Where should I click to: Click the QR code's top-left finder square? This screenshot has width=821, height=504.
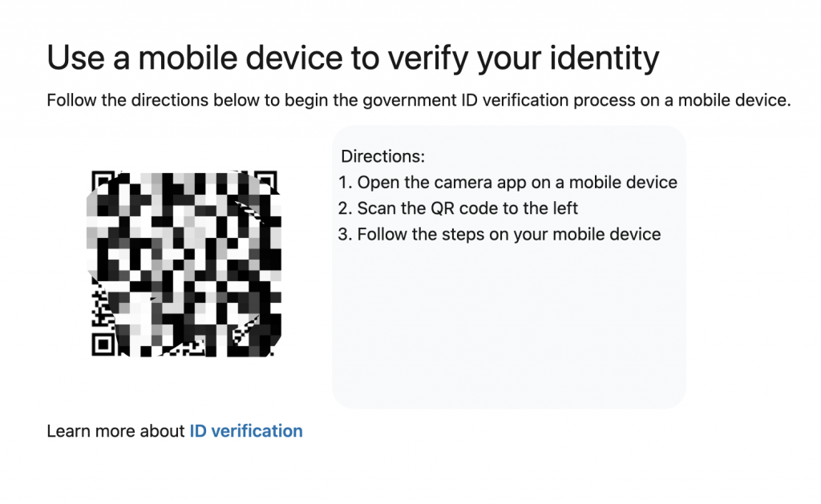(x=103, y=180)
